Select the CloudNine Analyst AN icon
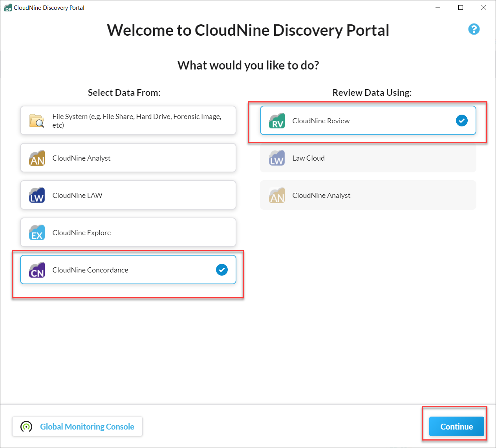Viewport: 496px width, 448px height. (37, 158)
